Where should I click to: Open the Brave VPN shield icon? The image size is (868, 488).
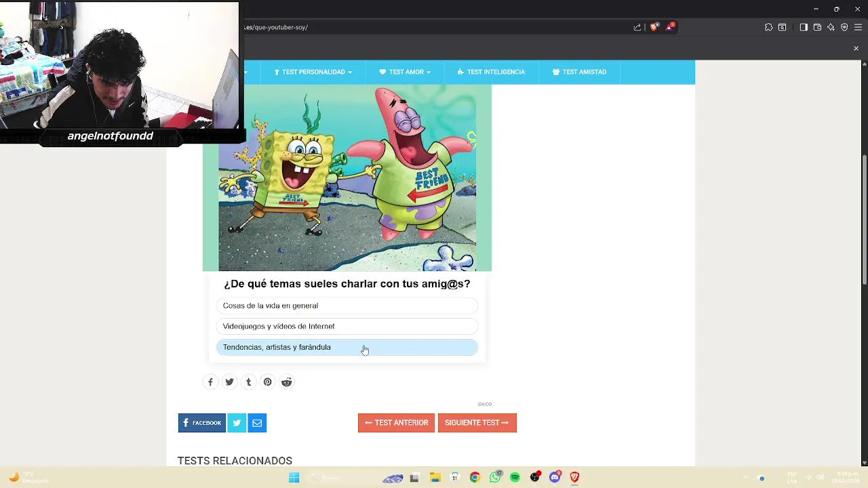click(844, 27)
